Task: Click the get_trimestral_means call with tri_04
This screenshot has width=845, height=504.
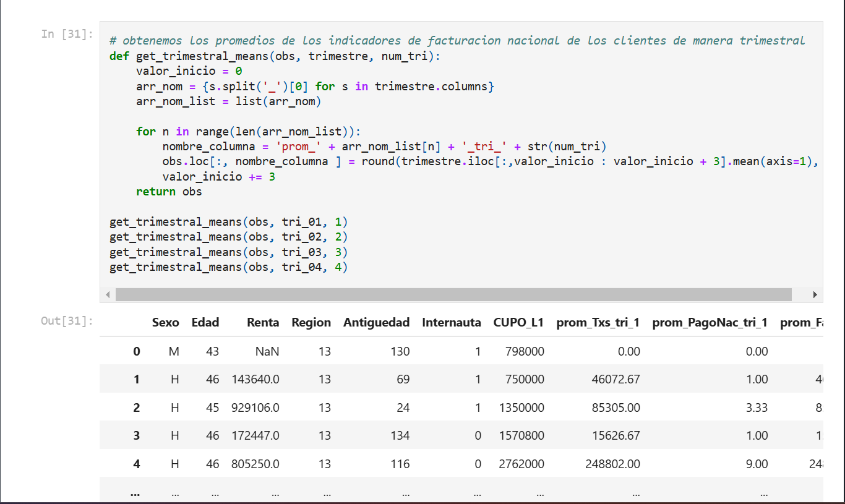Action: (x=229, y=267)
